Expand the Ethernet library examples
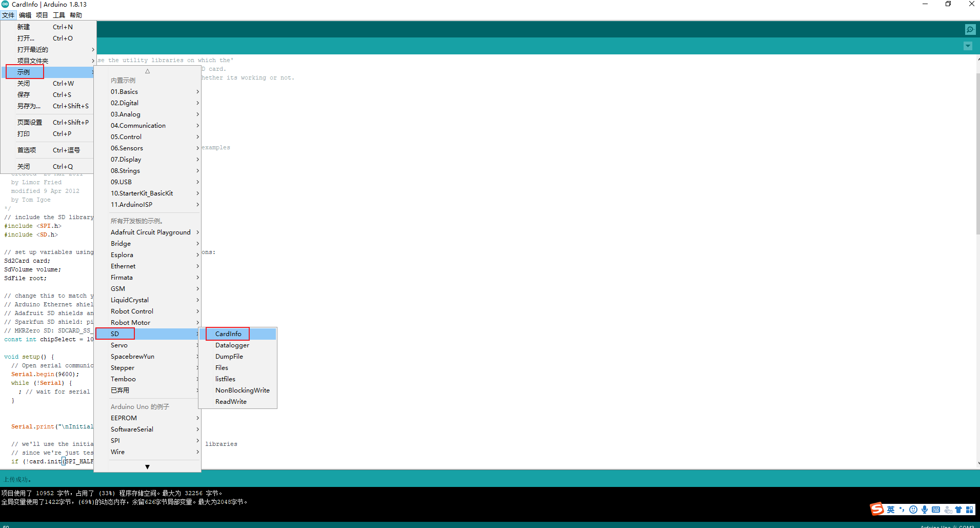This screenshot has height=528, width=980. 147,266
